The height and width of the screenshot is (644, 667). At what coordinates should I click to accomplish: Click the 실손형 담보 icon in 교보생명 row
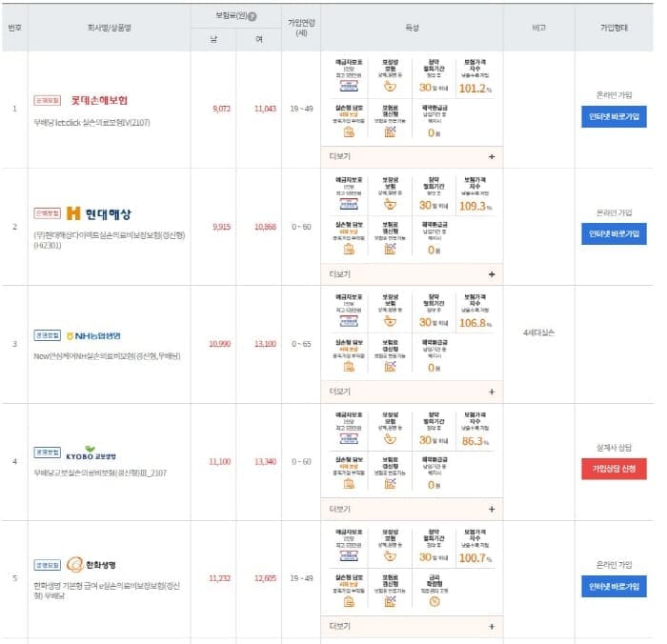(x=349, y=484)
